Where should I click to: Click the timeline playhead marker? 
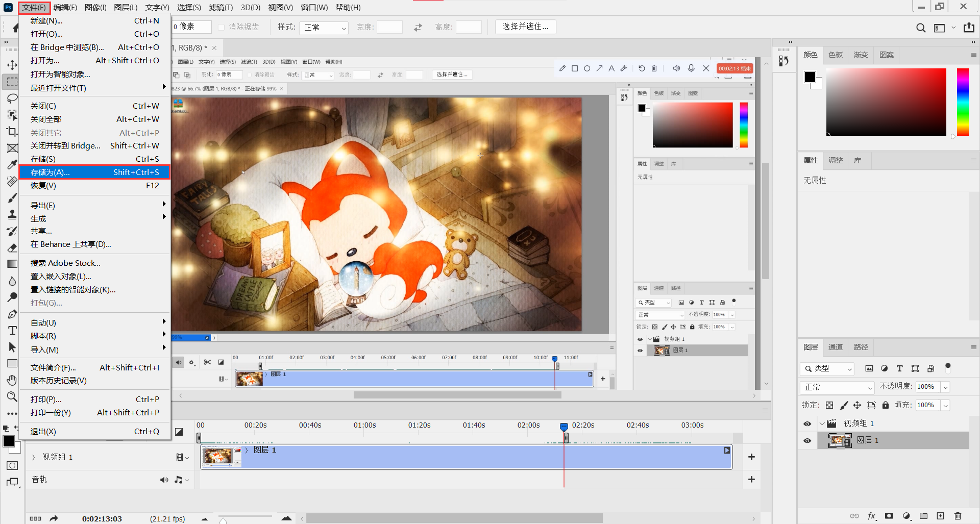click(563, 427)
